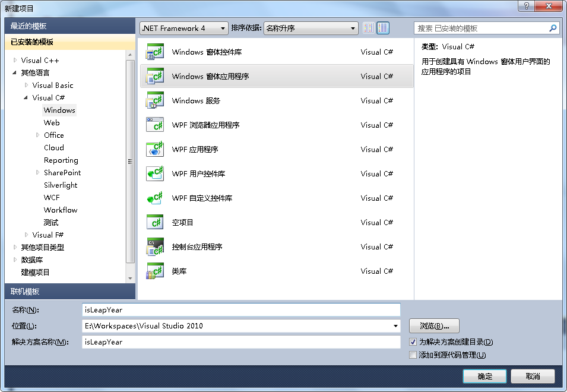Switch to medium icons list view
Image resolution: width=567 pixels, height=392 pixels.
click(x=383, y=28)
